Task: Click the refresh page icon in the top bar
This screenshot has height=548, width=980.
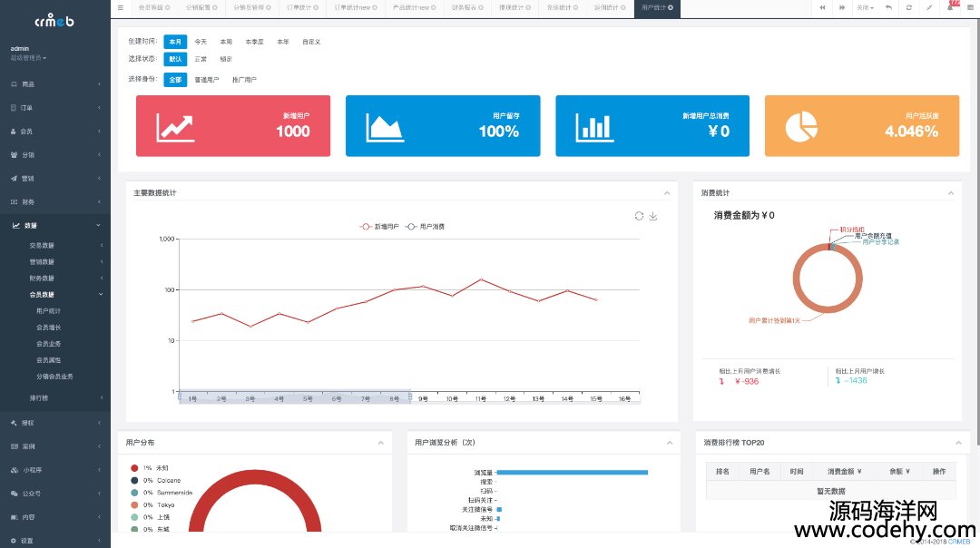Action: [x=908, y=7]
